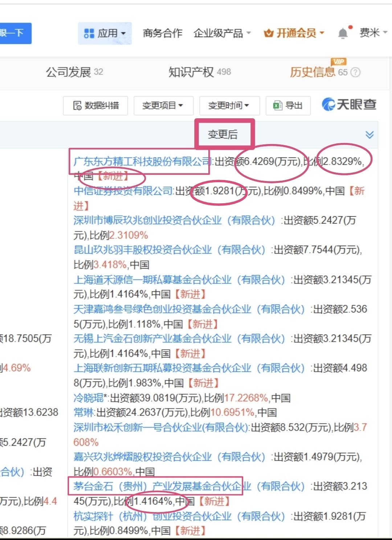This screenshot has height=540, width=392.
Task: Switch to 知识产权 tab
Action: coord(200,72)
